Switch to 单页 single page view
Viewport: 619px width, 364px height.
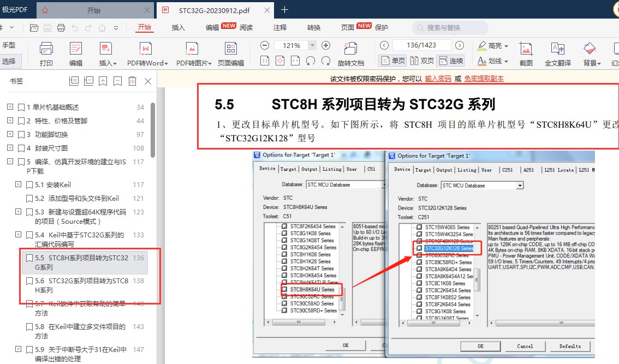(393, 61)
